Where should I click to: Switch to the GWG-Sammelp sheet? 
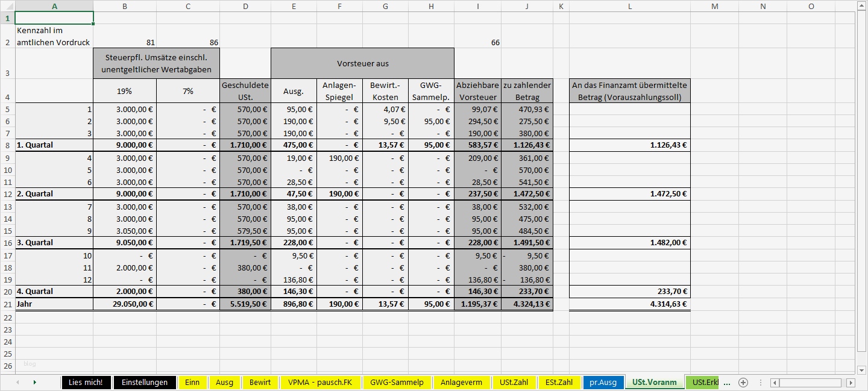[x=397, y=382]
